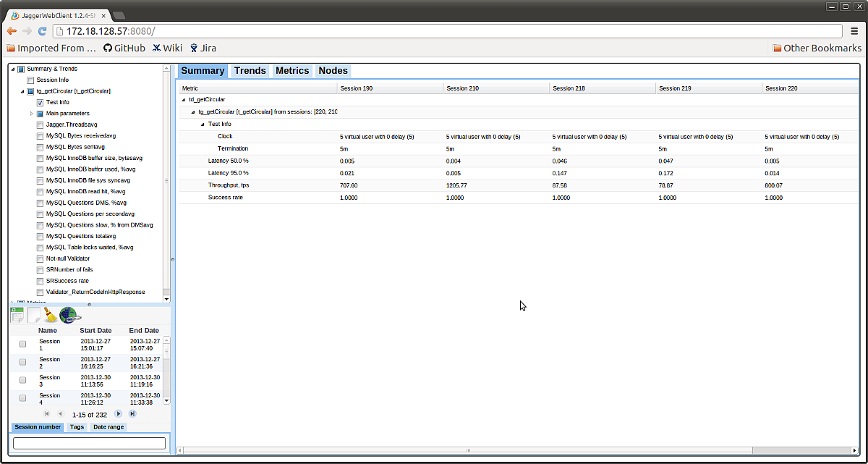Collapse the td_getCircular row in table

tap(184, 99)
